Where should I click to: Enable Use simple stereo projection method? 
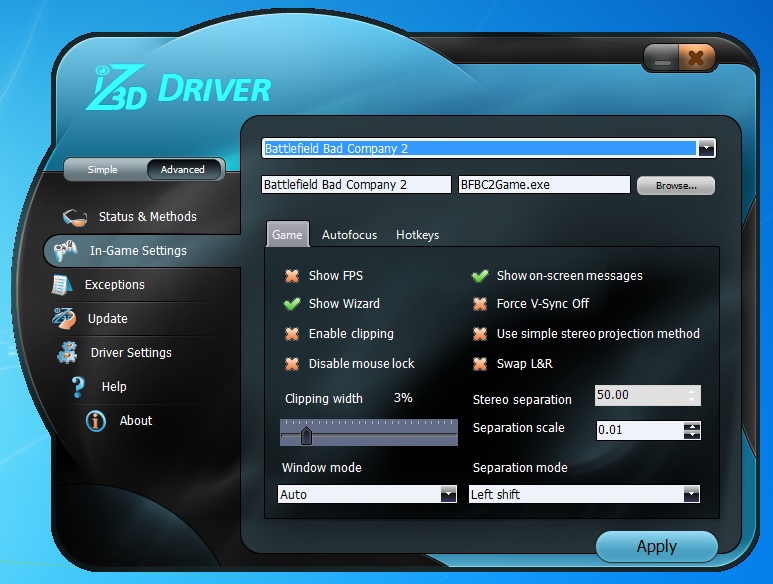pyautogui.click(x=480, y=334)
